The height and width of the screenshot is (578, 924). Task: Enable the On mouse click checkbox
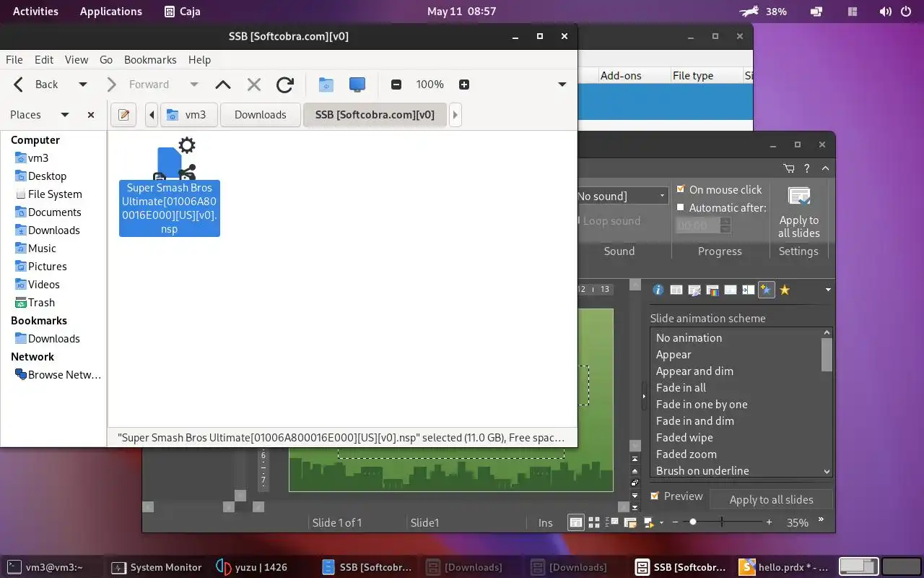[x=680, y=189]
